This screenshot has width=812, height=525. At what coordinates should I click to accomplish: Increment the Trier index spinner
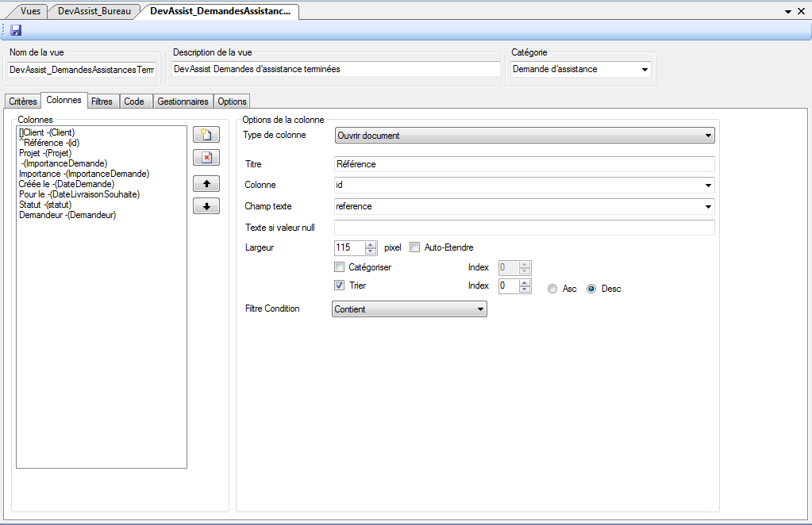[525, 282]
